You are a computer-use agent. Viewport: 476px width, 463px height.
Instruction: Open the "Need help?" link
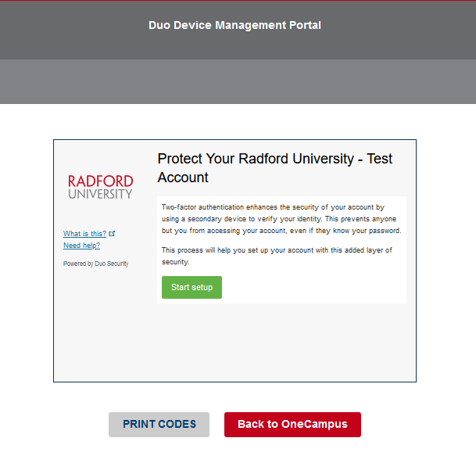(81, 246)
